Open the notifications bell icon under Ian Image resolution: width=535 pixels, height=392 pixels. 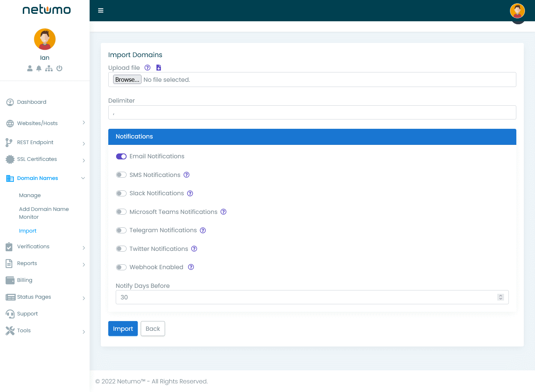(x=39, y=68)
